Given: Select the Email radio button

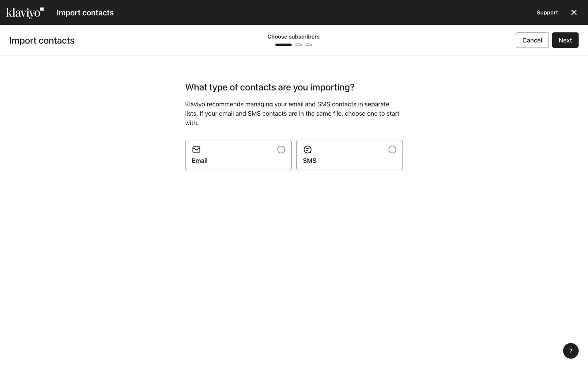Looking at the screenshot, I should [281, 149].
